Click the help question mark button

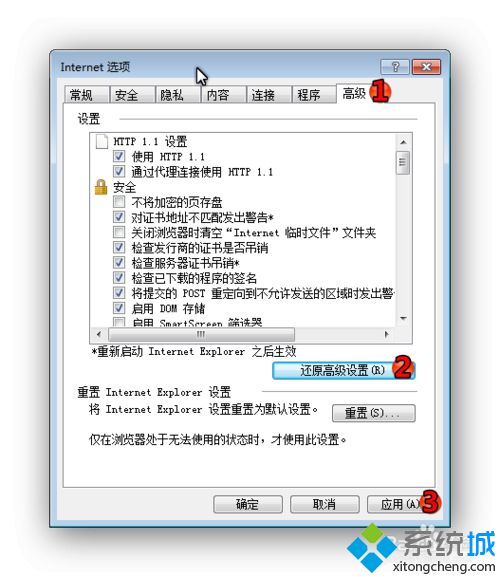[x=395, y=67]
